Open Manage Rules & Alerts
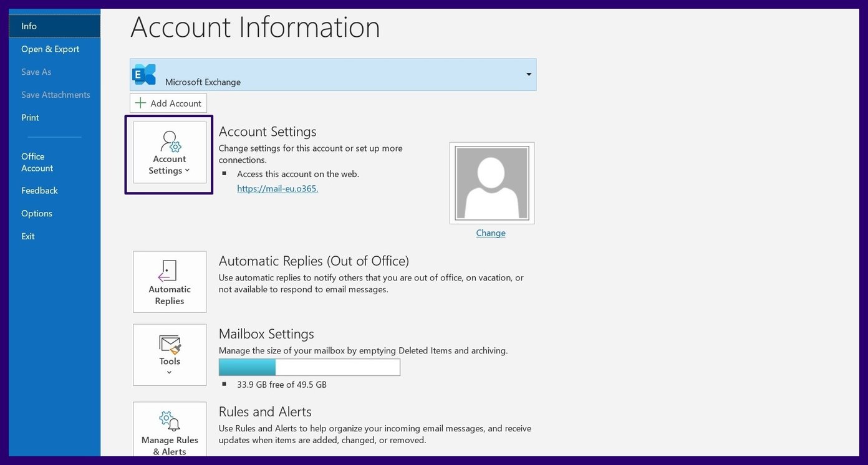The width and height of the screenshot is (868, 465). [170, 429]
